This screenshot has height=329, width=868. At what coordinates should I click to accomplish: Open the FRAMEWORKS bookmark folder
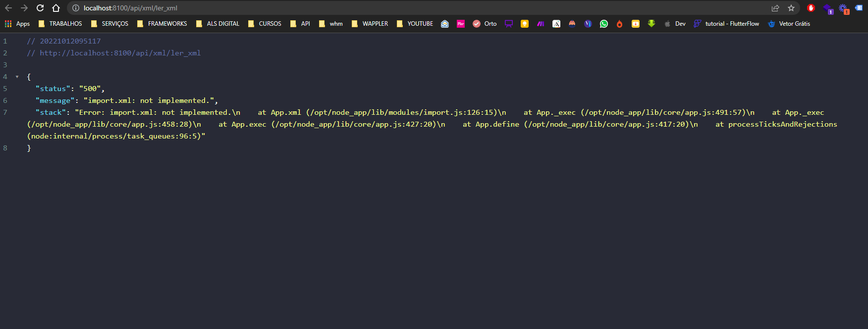(162, 24)
